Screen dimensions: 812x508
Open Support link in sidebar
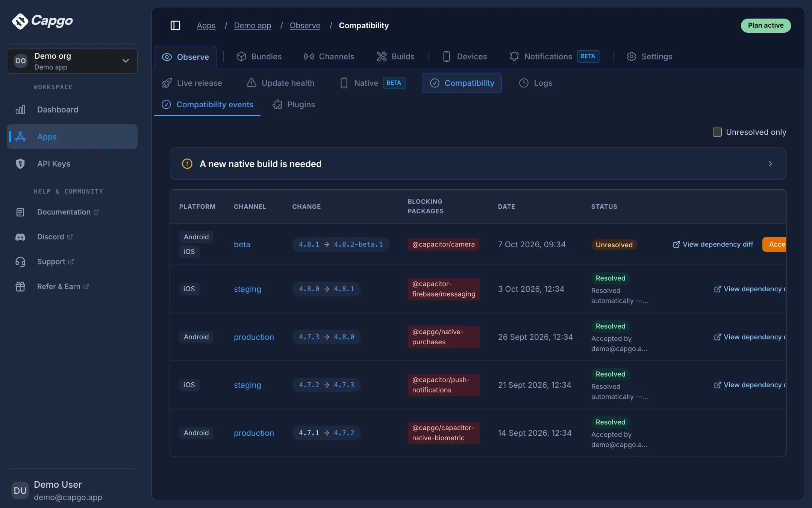coord(72,262)
